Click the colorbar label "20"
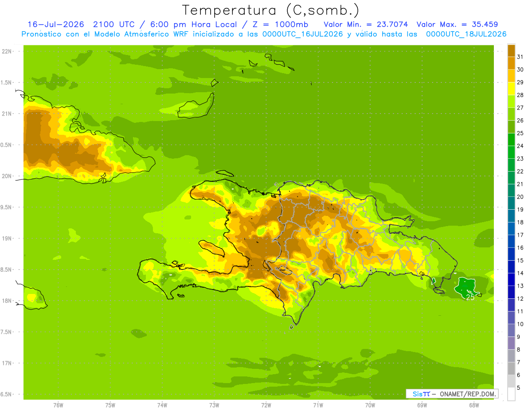This screenshot has width=532, height=411. point(520,197)
